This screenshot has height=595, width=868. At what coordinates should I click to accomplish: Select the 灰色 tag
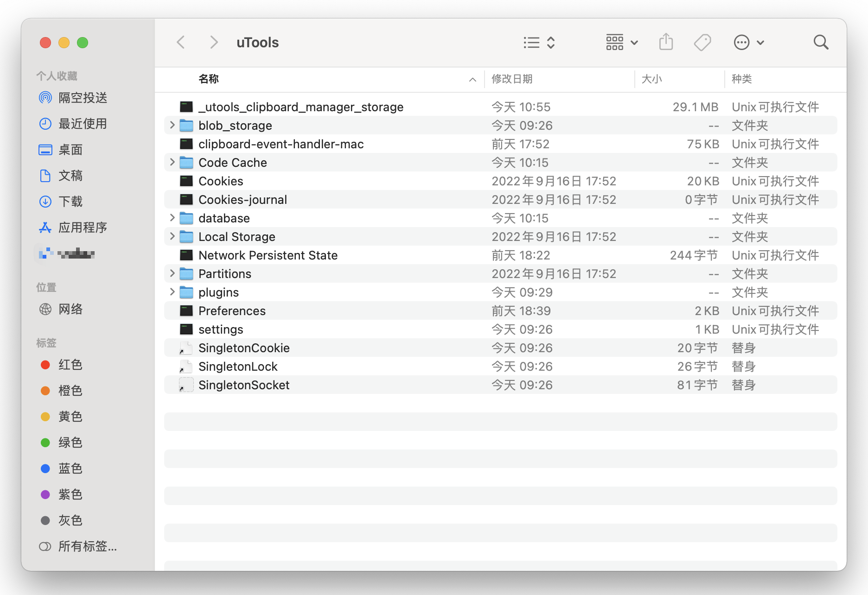click(x=61, y=520)
